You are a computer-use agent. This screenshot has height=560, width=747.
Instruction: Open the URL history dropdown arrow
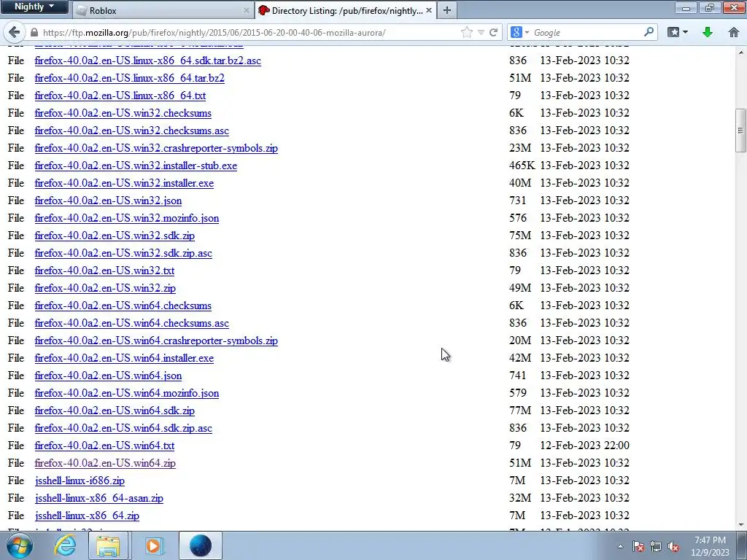pos(481,32)
